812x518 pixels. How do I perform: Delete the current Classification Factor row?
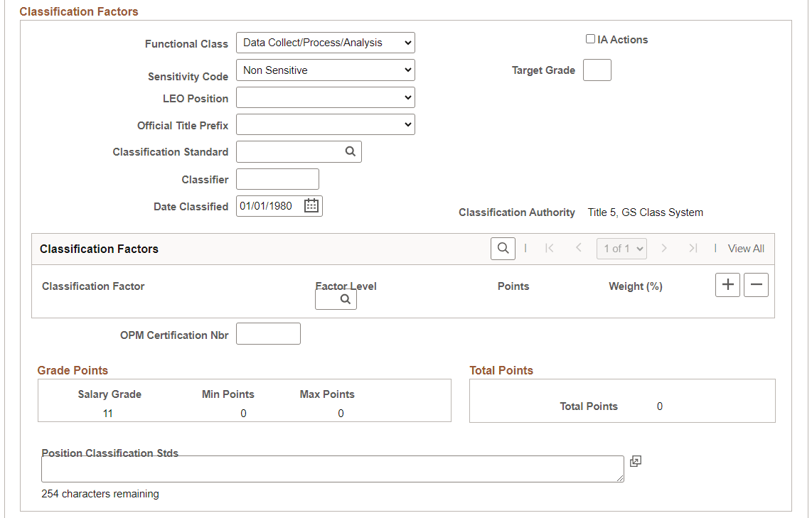point(756,284)
